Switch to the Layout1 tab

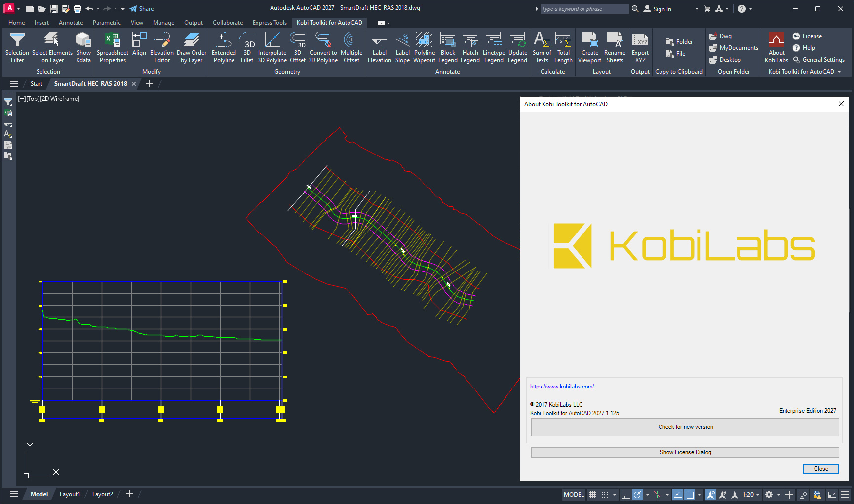70,494
